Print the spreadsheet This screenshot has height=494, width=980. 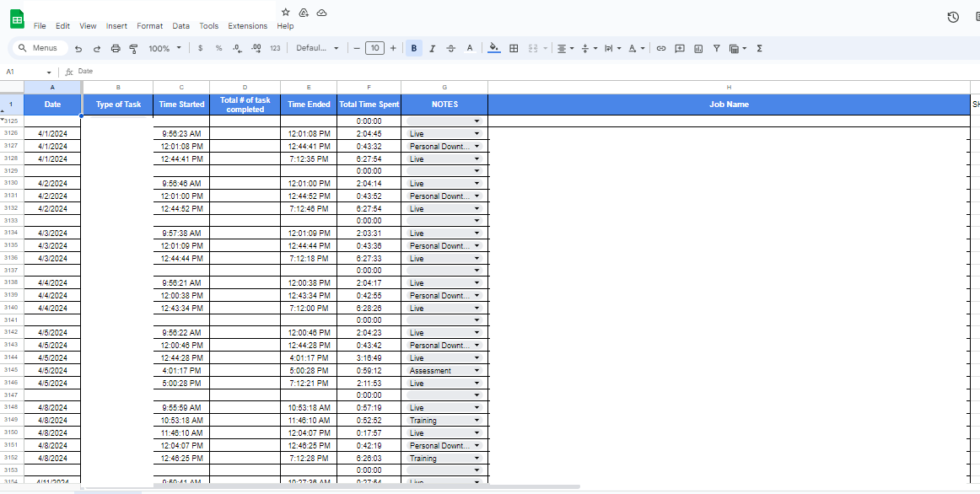pos(116,48)
